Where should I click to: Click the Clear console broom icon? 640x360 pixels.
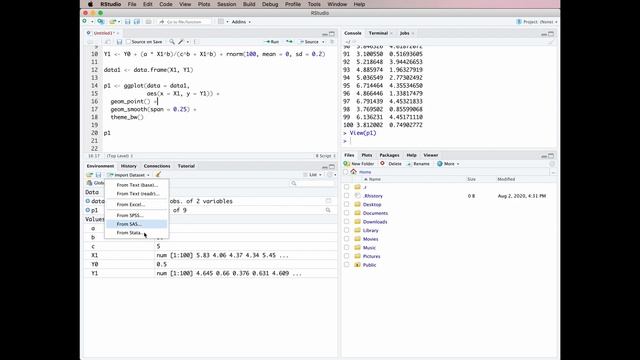(551, 42)
